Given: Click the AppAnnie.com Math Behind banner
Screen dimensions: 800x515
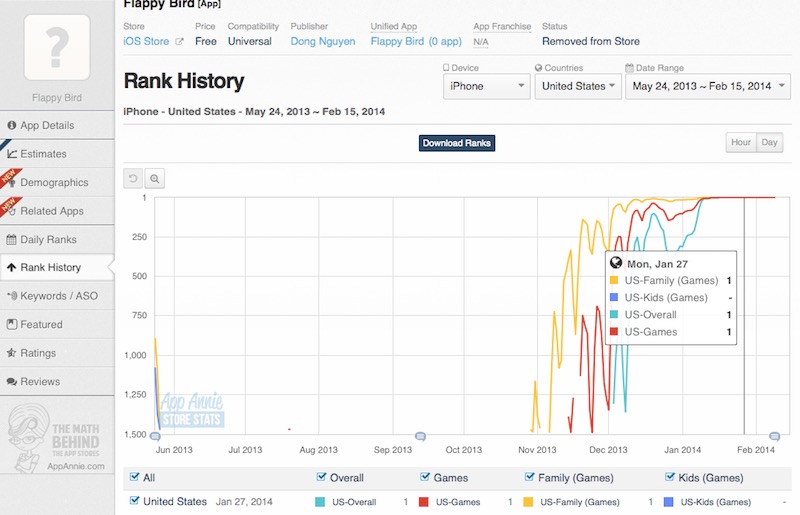Looking at the screenshot, I should coord(56,439).
